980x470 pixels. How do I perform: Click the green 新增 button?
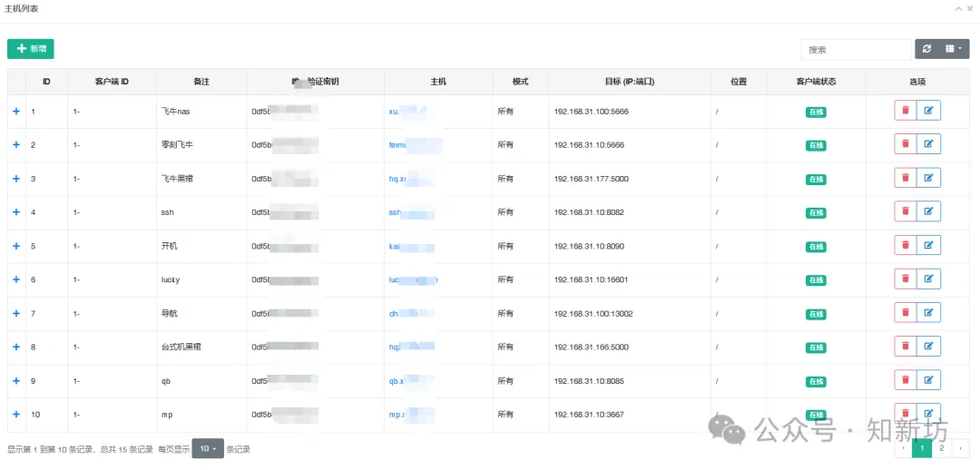[31, 49]
